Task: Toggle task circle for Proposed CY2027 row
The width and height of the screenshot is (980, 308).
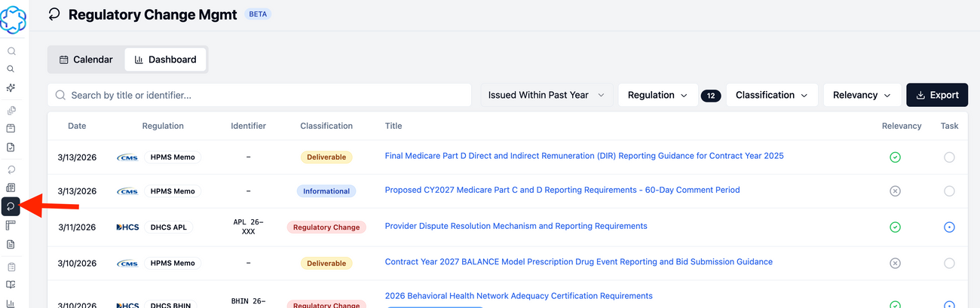Action: 949,191
